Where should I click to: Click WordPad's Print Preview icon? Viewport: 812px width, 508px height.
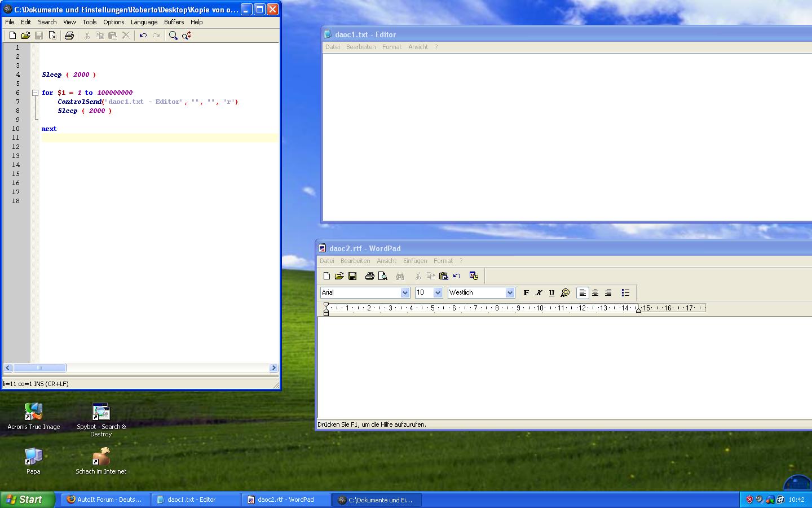coord(383,276)
